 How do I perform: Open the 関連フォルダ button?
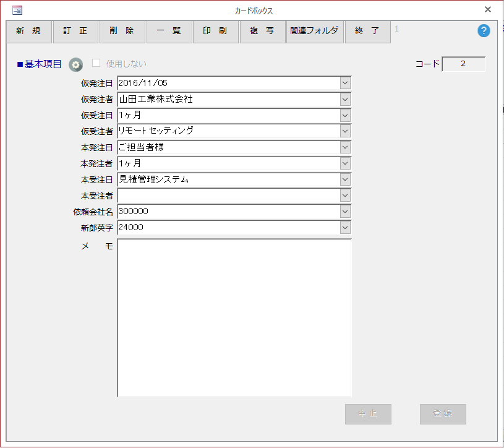[x=315, y=31]
